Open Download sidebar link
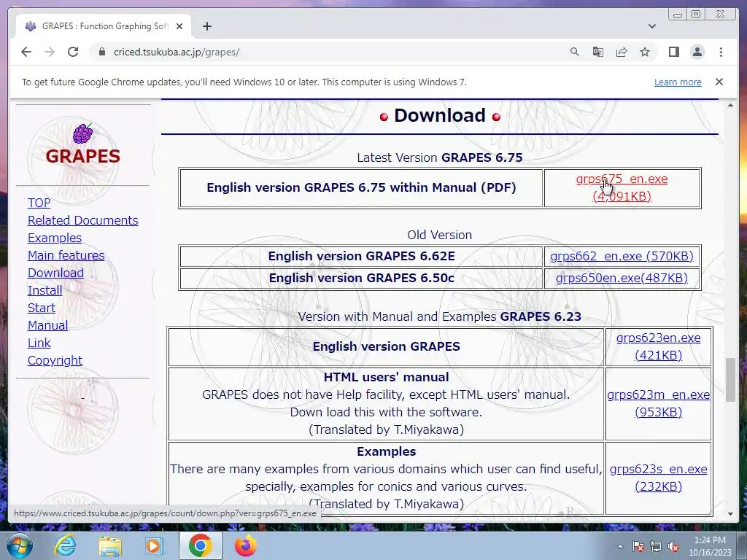The width and height of the screenshot is (747, 560). click(55, 273)
